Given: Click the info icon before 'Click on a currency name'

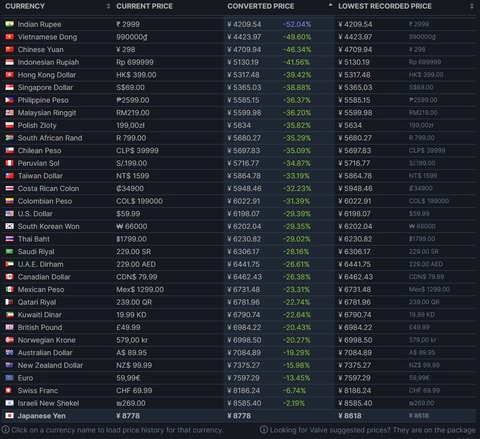Looking at the screenshot, I should [x=6, y=430].
